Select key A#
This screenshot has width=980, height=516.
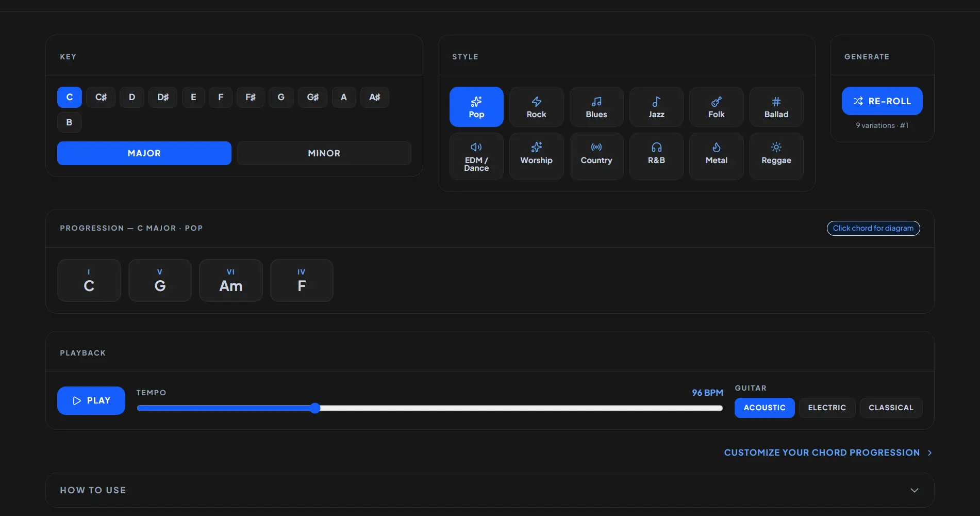[375, 97]
